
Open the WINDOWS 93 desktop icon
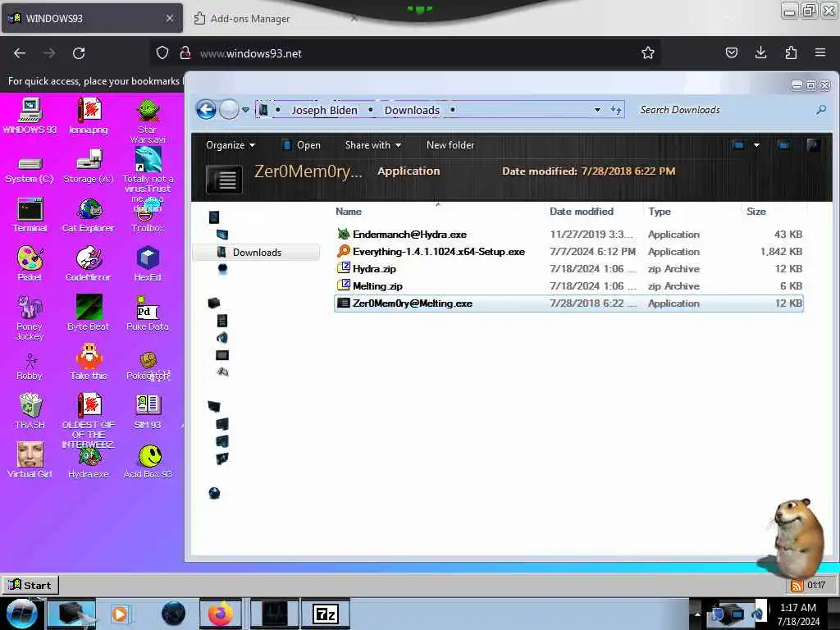coord(30,116)
